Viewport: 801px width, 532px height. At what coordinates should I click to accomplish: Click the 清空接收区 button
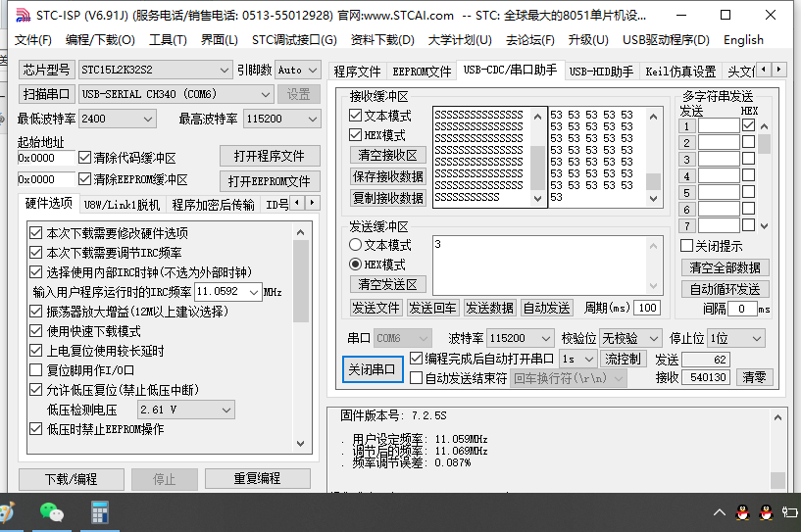pos(387,155)
